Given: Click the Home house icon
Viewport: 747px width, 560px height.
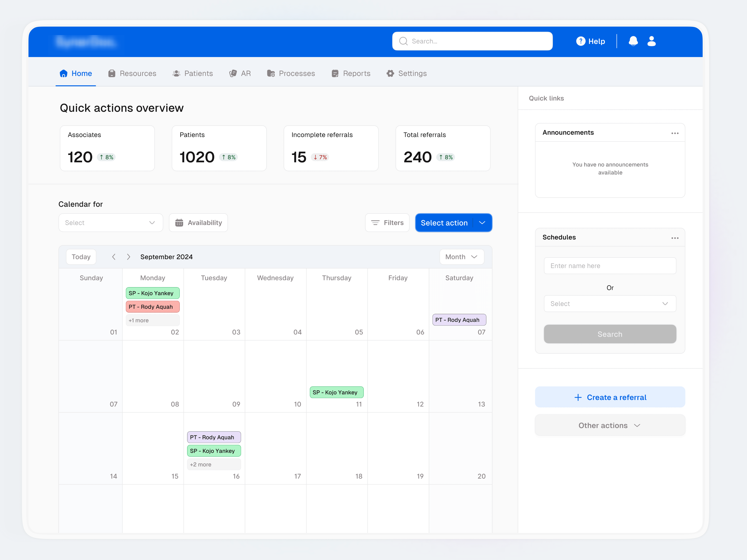Looking at the screenshot, I should pos(63,74).
